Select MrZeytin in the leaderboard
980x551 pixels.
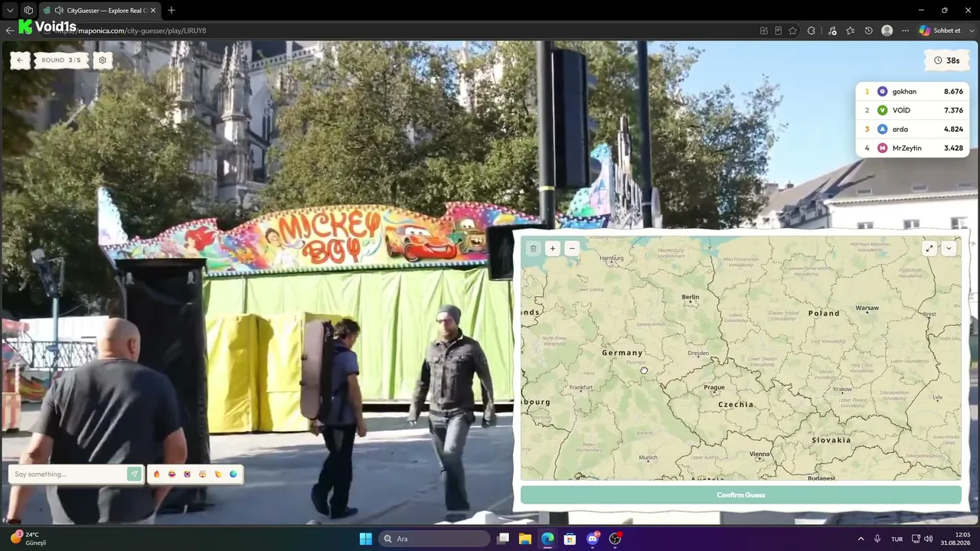[x=913, y=148]
